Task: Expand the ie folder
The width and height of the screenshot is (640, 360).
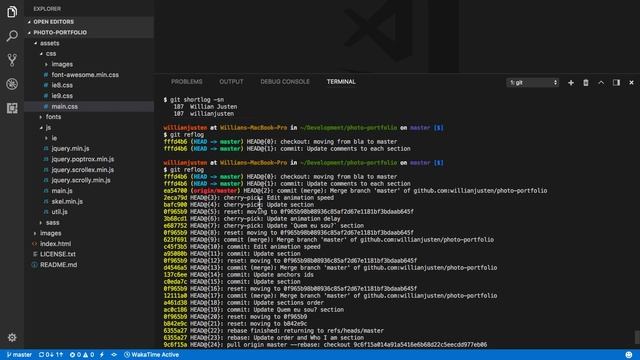Action: 89,138
